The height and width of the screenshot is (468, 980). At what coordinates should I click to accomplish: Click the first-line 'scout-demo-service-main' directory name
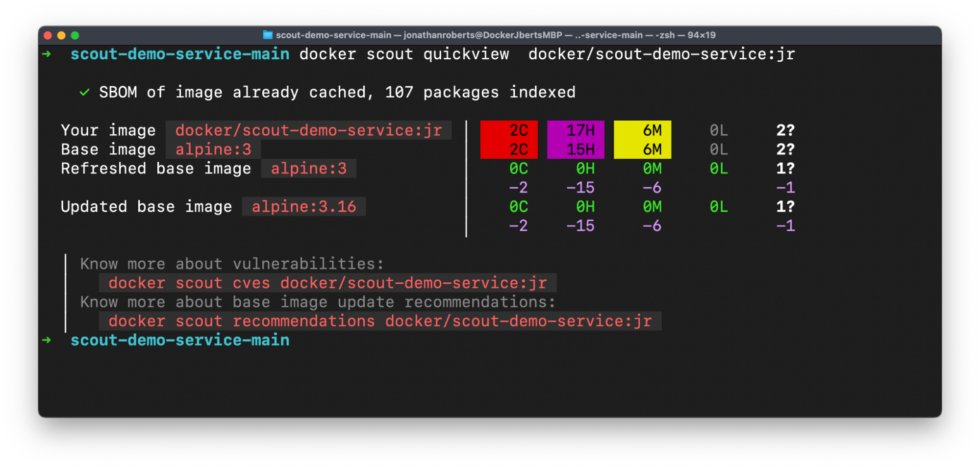(x=180, y=54)
